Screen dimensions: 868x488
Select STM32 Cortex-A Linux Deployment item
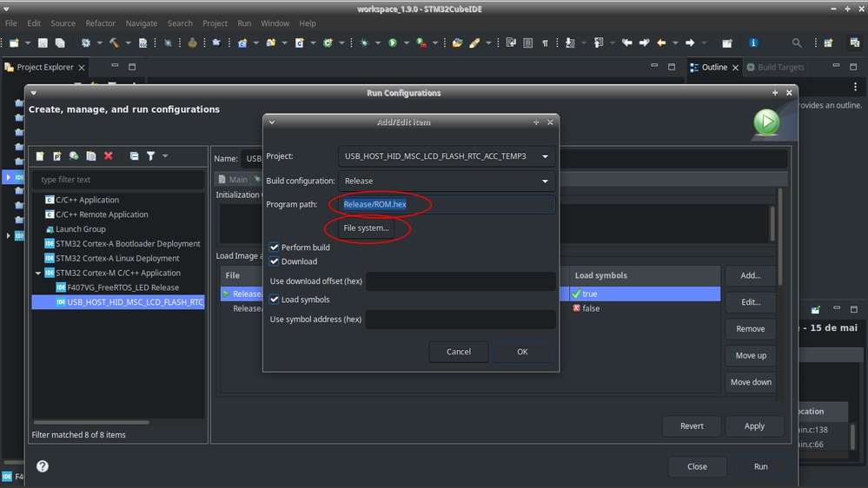tap(112, 259)
